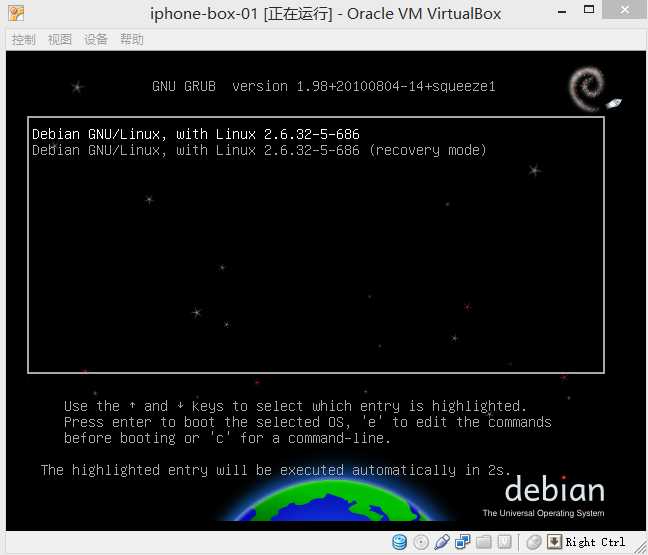Click the shared folders status icon
The image size is (648, 555).
point(484,542)
